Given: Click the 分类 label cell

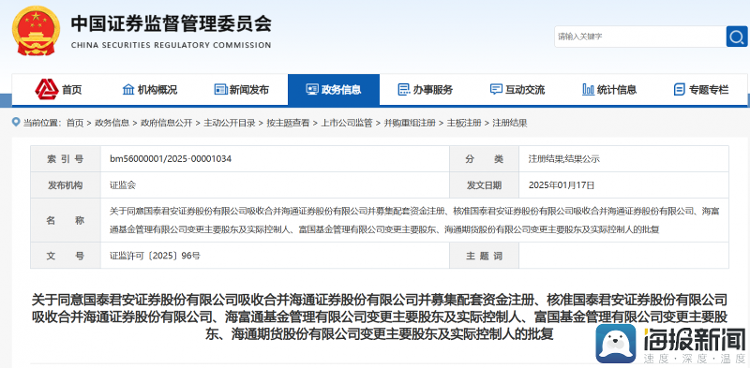Looking at the screenshot, I should click(x=484, y=159).
